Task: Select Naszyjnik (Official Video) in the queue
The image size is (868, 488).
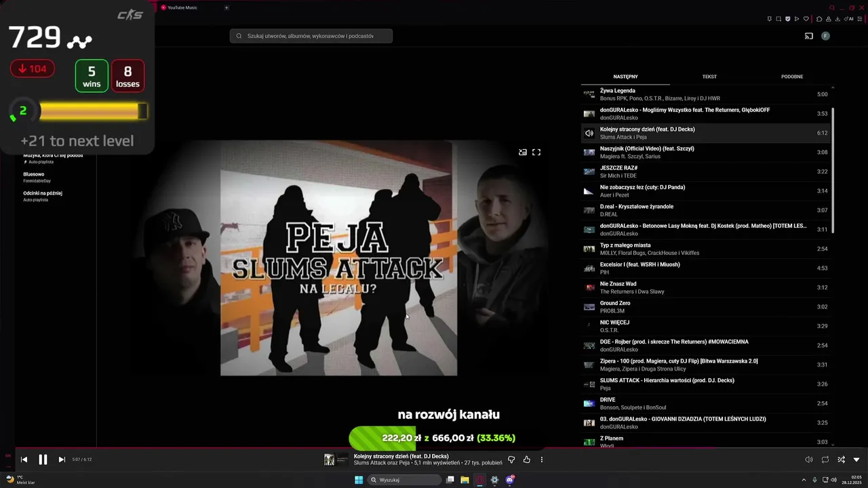Action: click(705, 152)
